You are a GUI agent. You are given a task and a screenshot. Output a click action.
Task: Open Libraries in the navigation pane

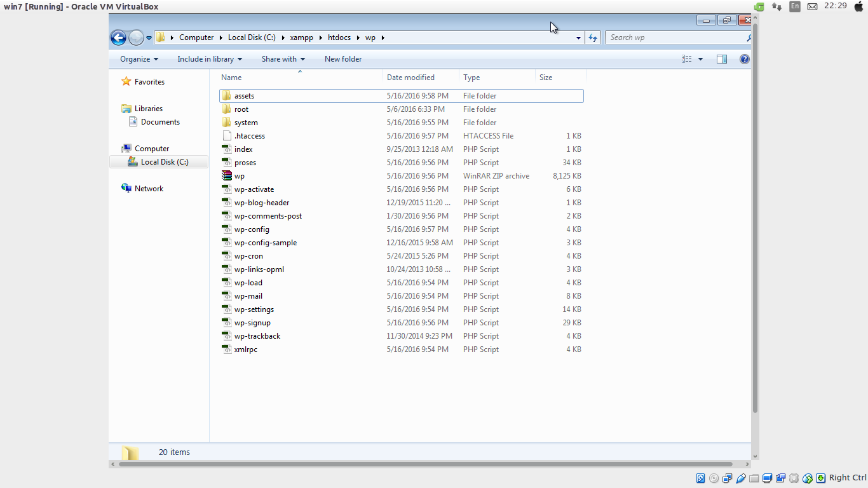pyautogui.click(x=149, y=109)
